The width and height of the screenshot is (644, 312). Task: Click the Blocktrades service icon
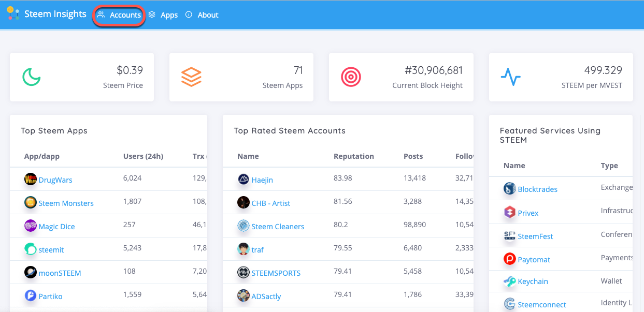(x=510, y=189)
